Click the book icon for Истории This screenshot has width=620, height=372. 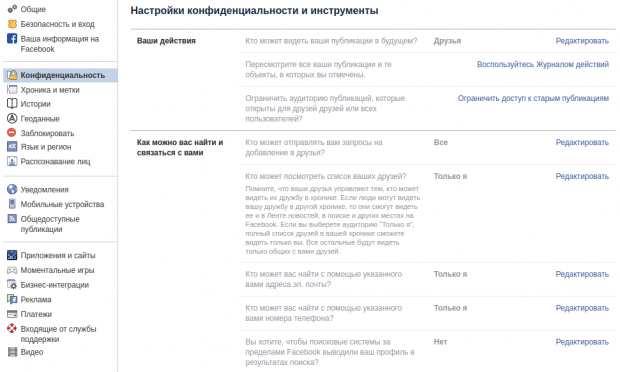coord(12,104)
